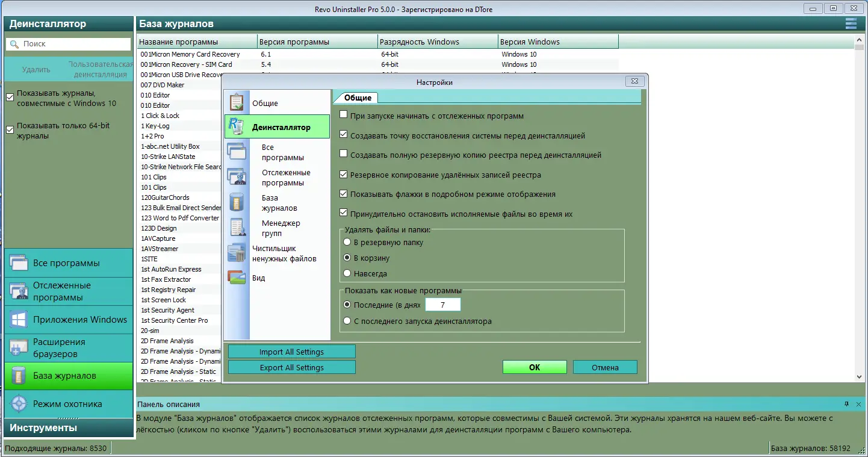
Task: Select the 1AVCapture row
Action: (179, 238)
